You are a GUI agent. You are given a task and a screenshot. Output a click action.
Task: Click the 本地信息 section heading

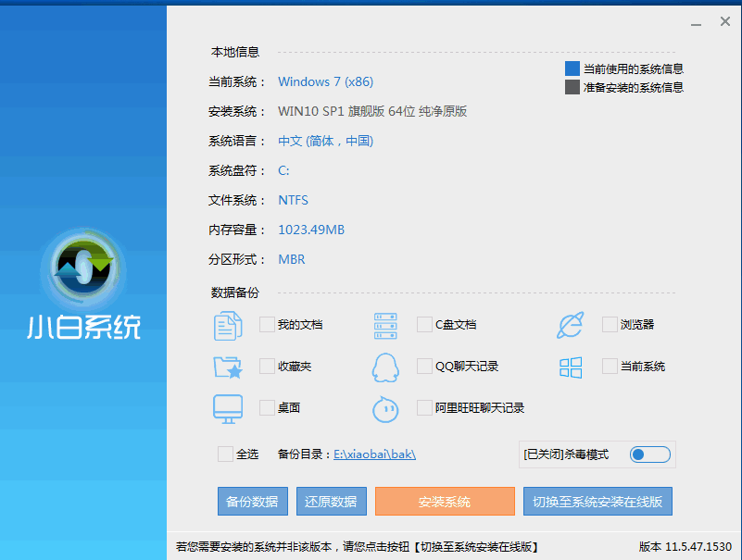235,52
